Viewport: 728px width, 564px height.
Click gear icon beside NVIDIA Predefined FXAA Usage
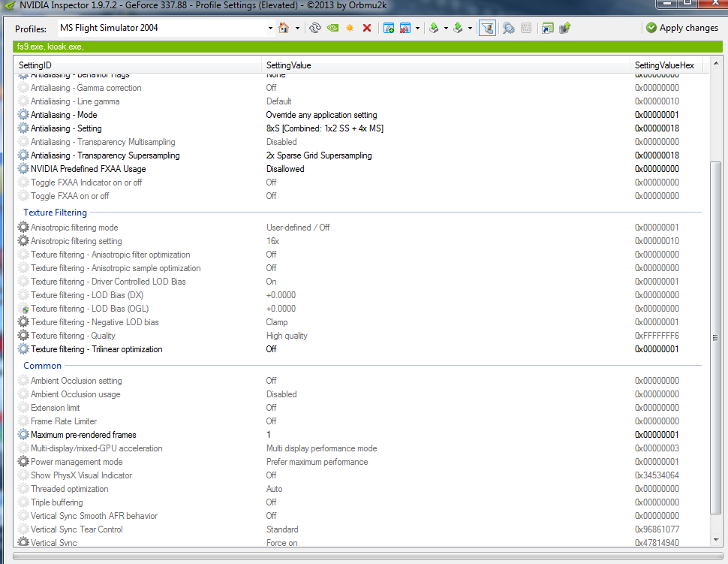click(x=23, y=169)
